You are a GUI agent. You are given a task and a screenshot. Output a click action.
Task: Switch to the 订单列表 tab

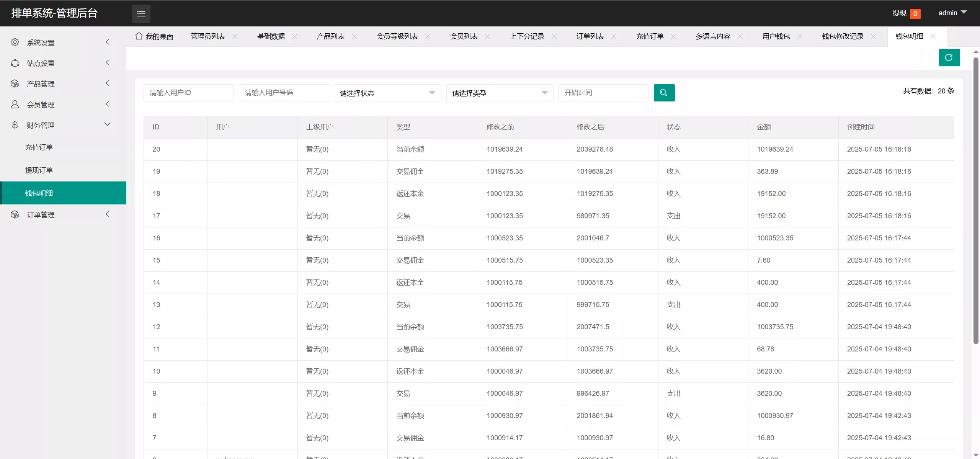tap(590, 36)
